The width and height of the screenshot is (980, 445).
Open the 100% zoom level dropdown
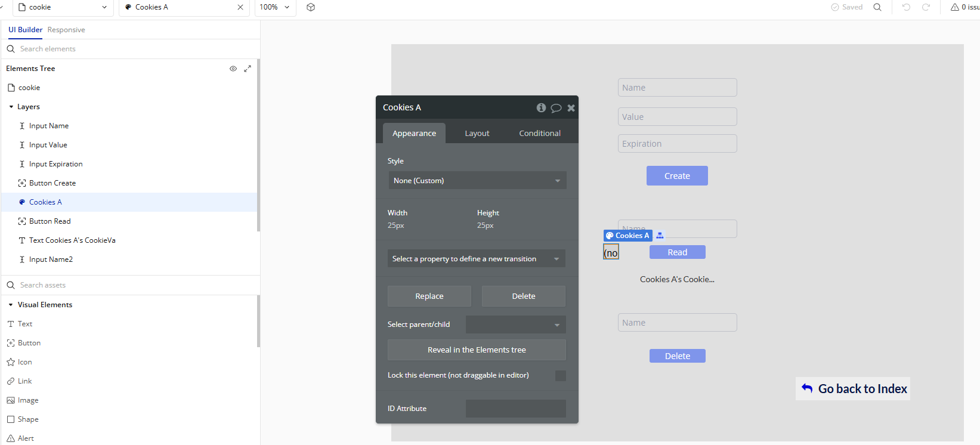(275, 7)
